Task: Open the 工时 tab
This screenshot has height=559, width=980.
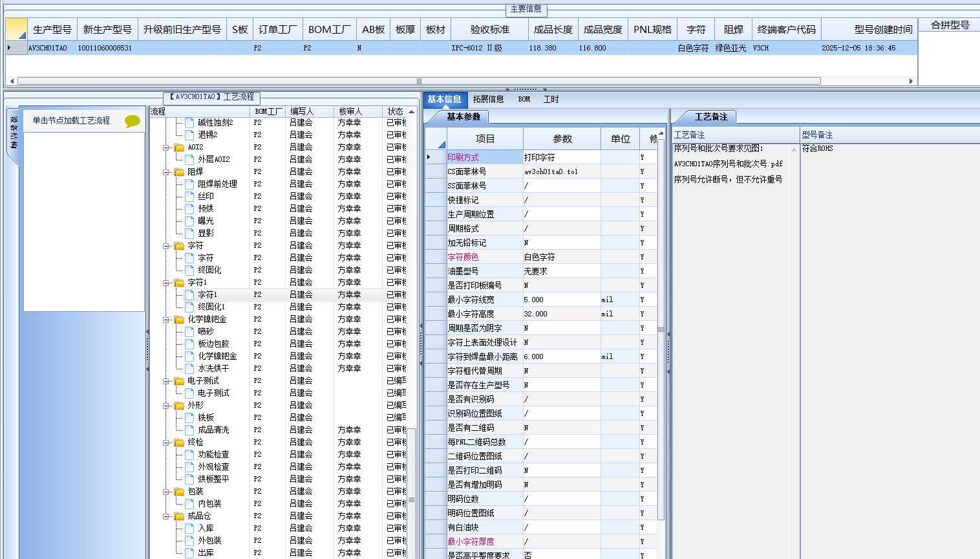Action: 551,99
